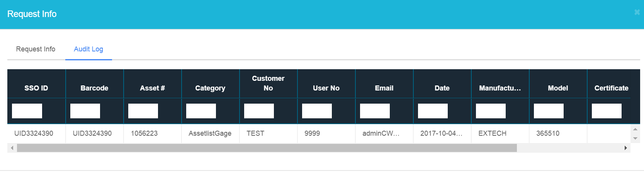This screenshot has width=644, height=174.
Task: Click the scroll right arrow of horizontal scrollbar
Action: [625, 148]
